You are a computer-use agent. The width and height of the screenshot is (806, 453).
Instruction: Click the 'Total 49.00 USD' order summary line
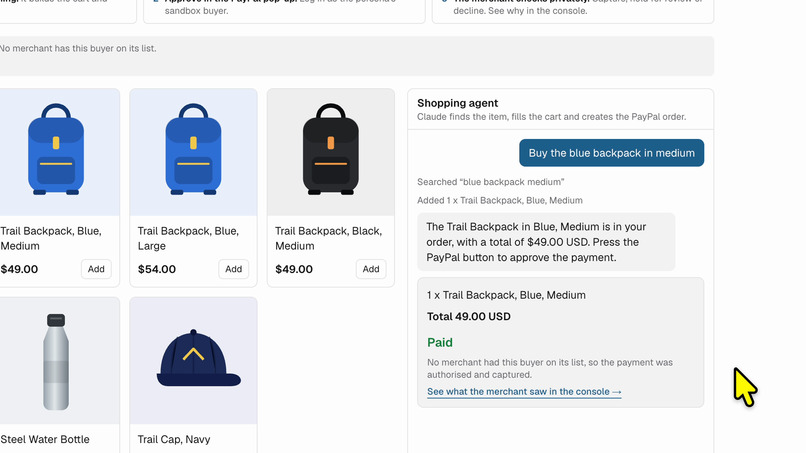coord(469,316)
